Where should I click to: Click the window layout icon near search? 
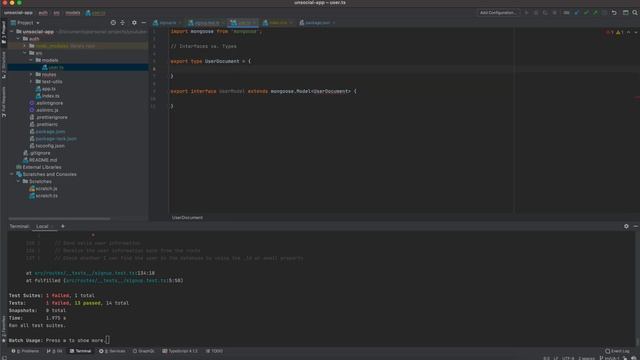pyautogui.click(x=625, y=13)
